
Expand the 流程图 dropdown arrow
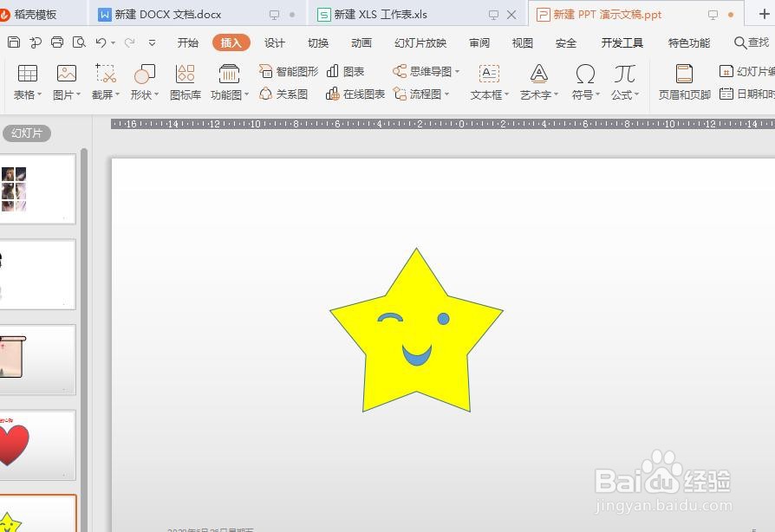click(x=446, y=94)
